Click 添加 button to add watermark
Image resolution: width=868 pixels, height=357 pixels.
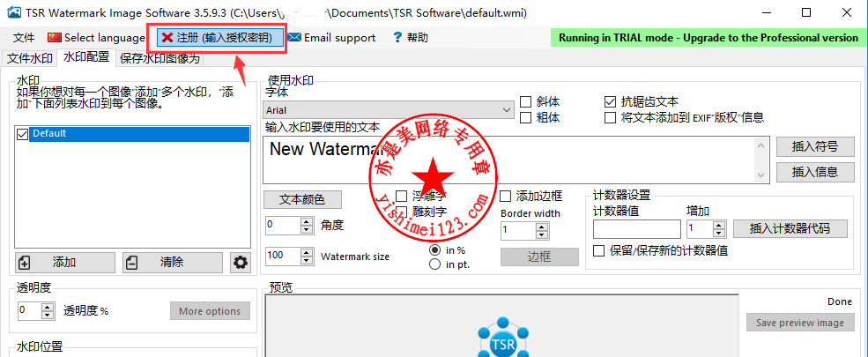tap(65, 263)
